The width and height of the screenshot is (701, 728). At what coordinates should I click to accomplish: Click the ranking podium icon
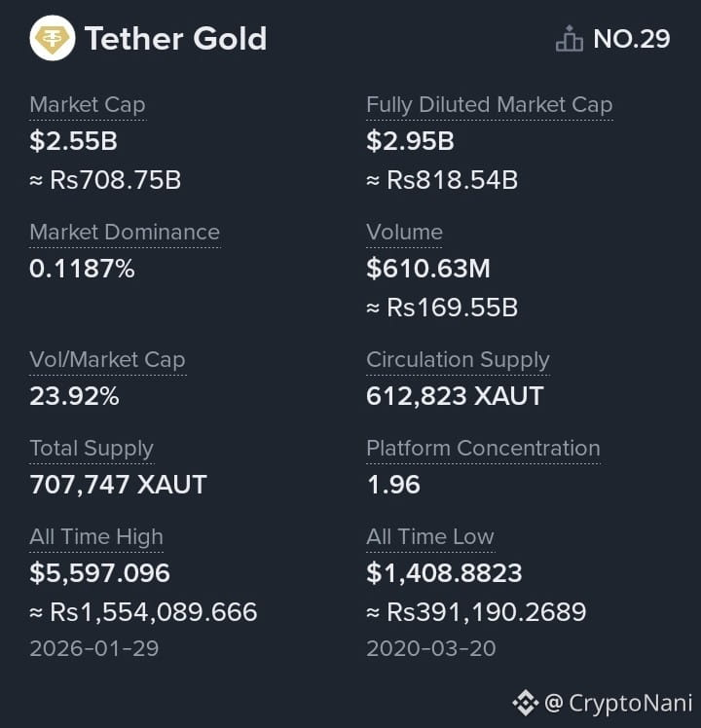pos(569,38)
